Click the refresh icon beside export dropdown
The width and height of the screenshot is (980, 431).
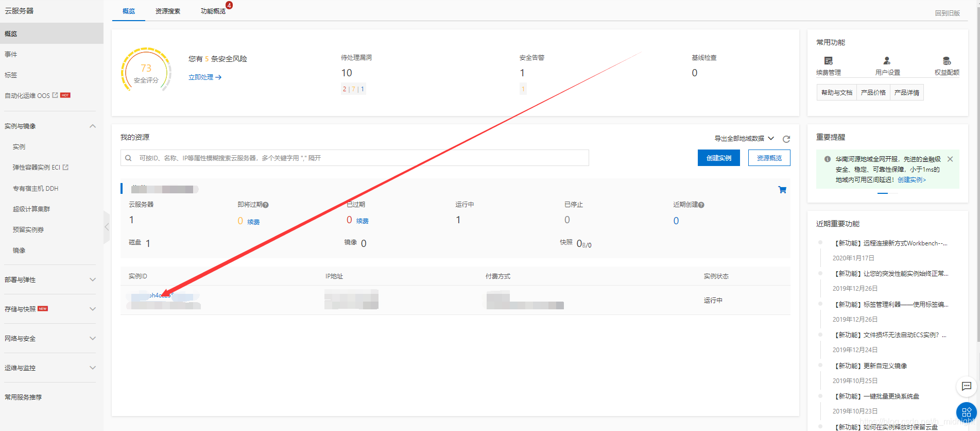pos(786,139)
